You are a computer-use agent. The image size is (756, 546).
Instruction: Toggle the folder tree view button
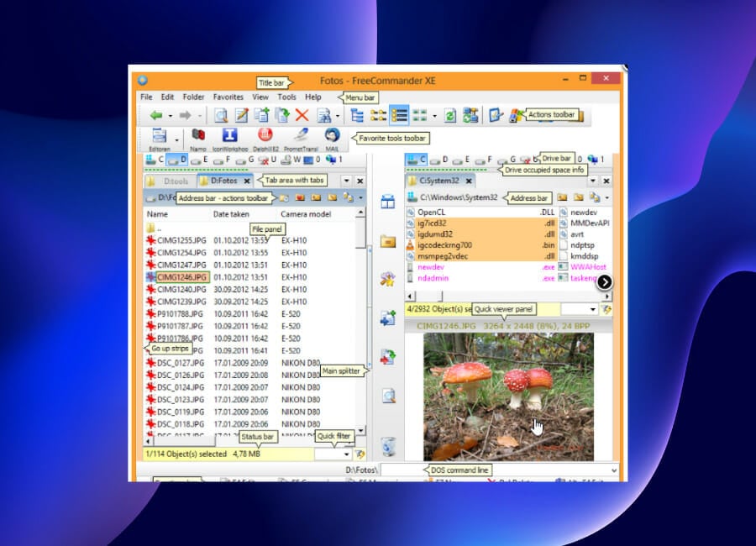coord(357,115)
